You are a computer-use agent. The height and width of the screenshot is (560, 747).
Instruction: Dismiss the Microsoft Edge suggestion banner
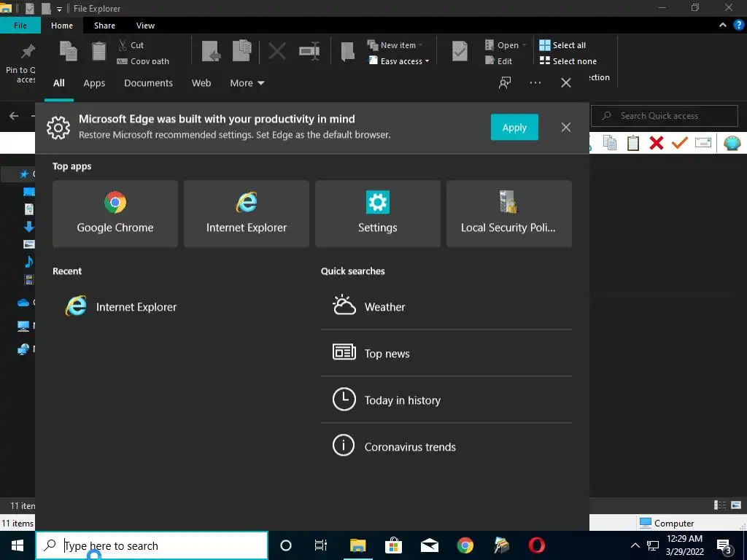(x=566, y=127)
